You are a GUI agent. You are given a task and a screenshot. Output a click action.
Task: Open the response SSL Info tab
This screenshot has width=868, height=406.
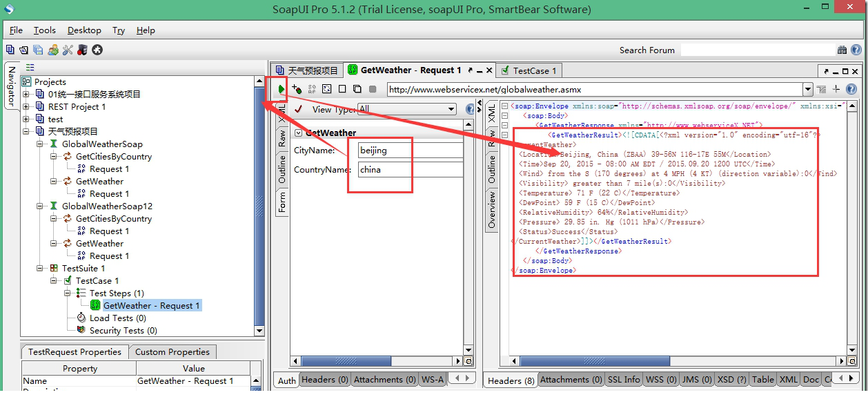tap(624, 379)
